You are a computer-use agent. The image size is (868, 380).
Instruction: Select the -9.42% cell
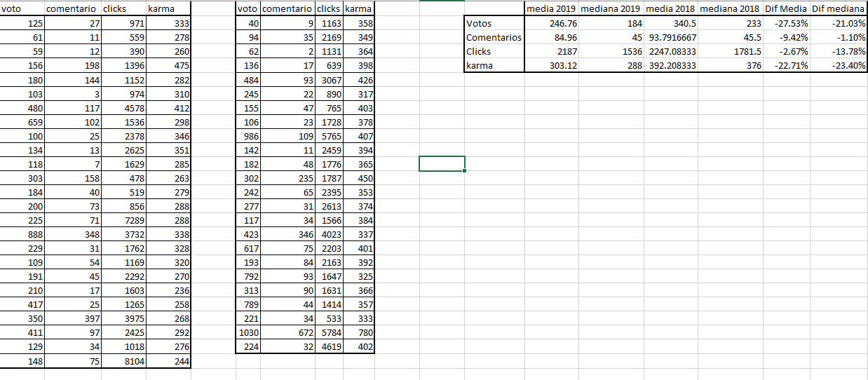(786, 38)
